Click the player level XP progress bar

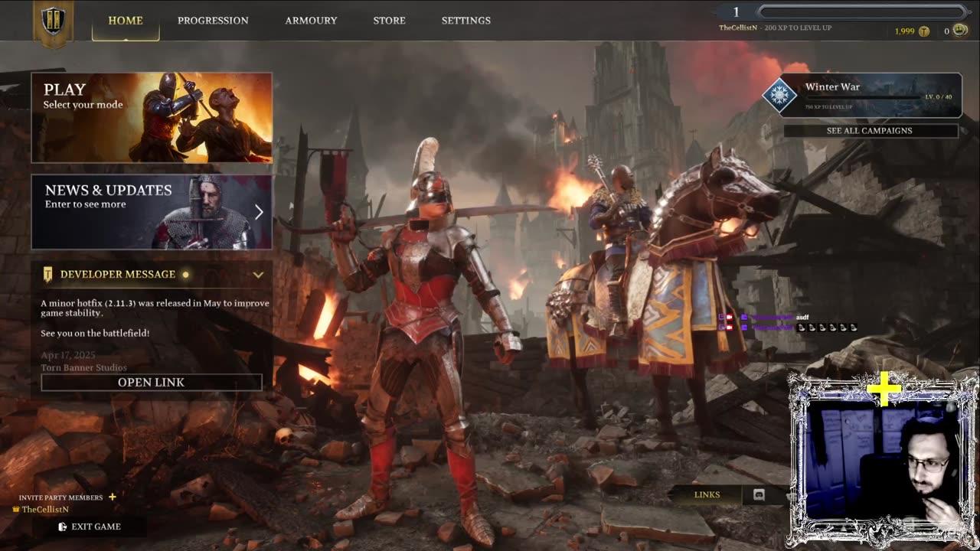coord(862,11)
